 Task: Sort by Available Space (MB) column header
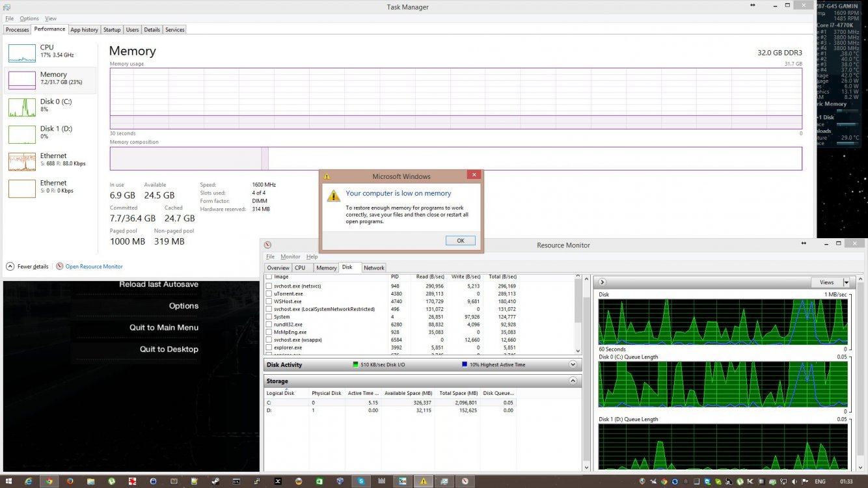point(409,393)
